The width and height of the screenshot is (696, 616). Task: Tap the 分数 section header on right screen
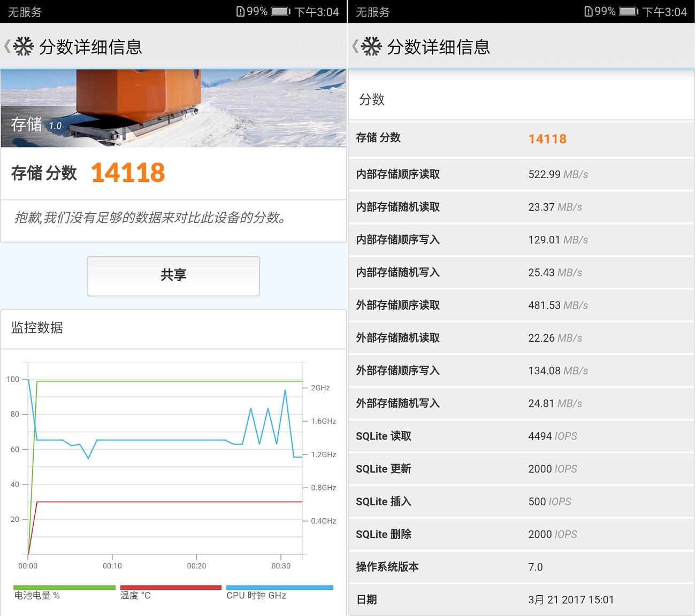(x=373, y=99)
